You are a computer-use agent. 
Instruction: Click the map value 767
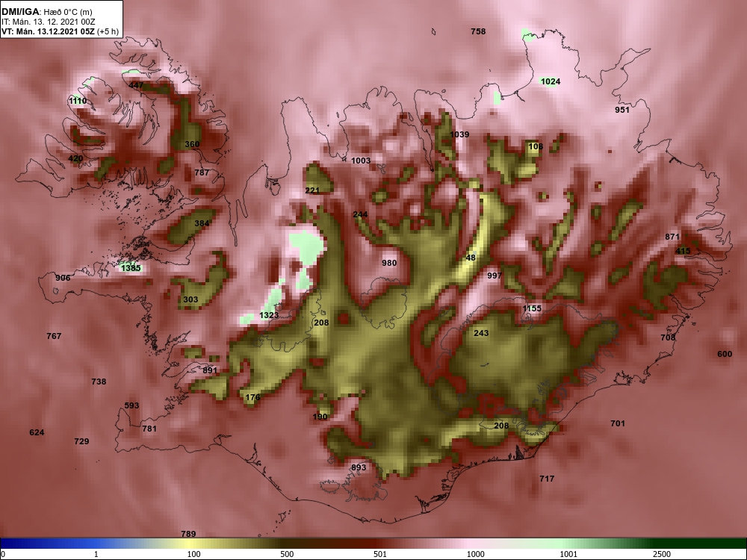[x=54, y=336]
